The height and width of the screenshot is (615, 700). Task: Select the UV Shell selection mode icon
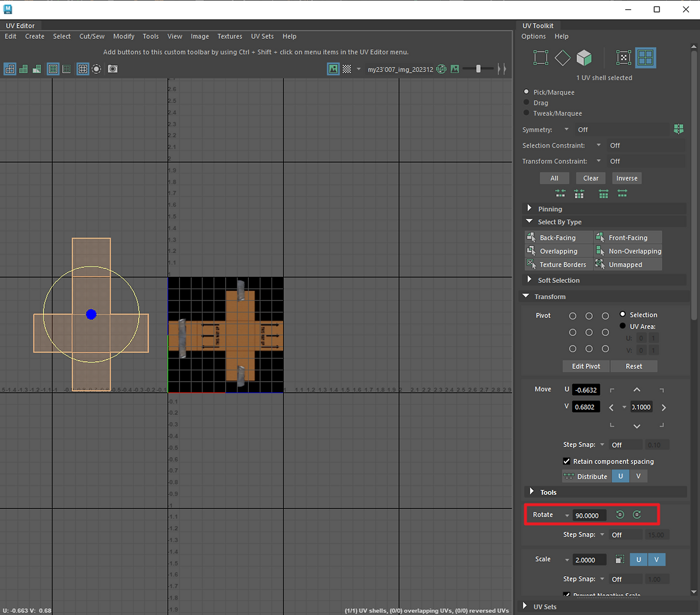[646, 57]
